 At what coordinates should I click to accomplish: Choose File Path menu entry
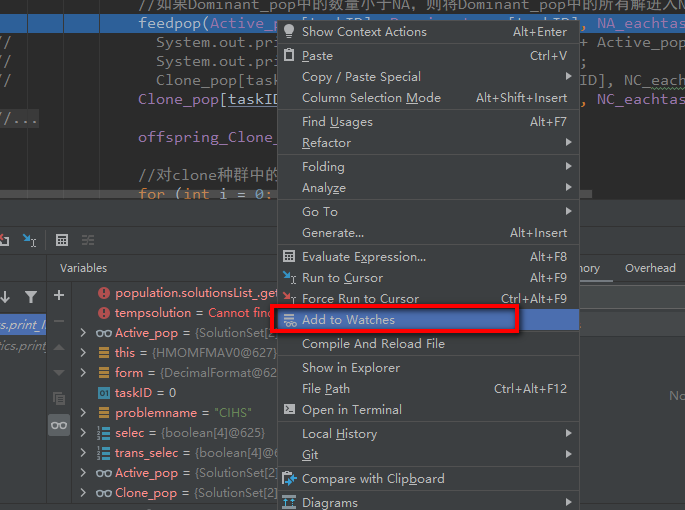[x=429, y=389]
